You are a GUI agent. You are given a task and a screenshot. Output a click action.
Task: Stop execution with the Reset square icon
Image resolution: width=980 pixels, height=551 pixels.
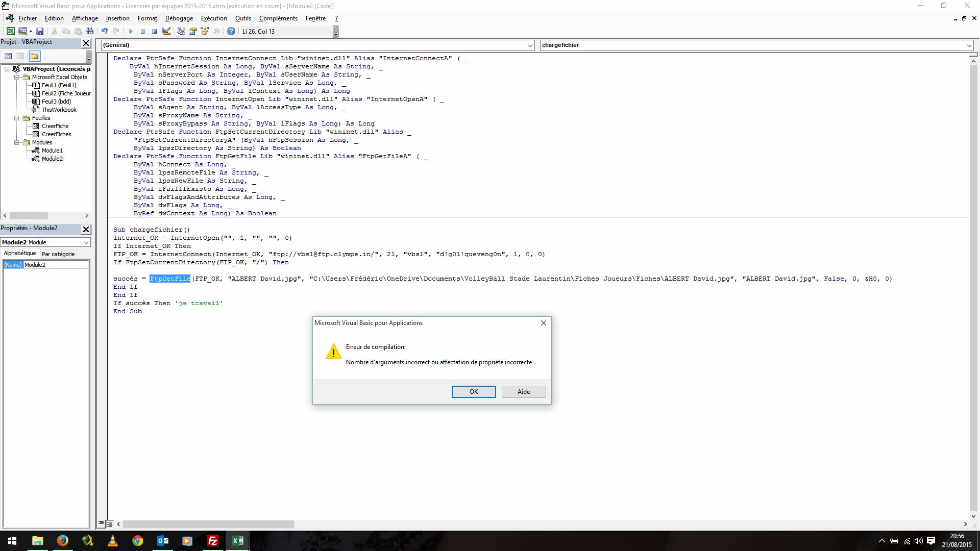154,31
